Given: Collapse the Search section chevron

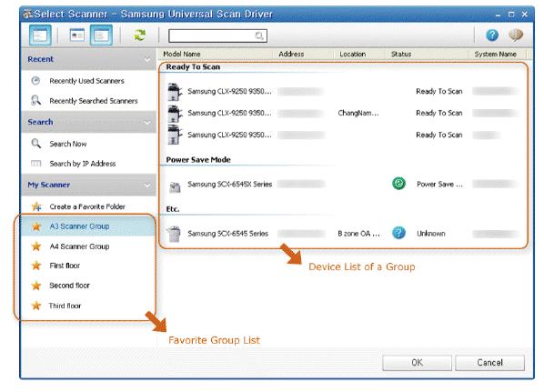Looking at the screenshot, I should click(x=147, y=123).
